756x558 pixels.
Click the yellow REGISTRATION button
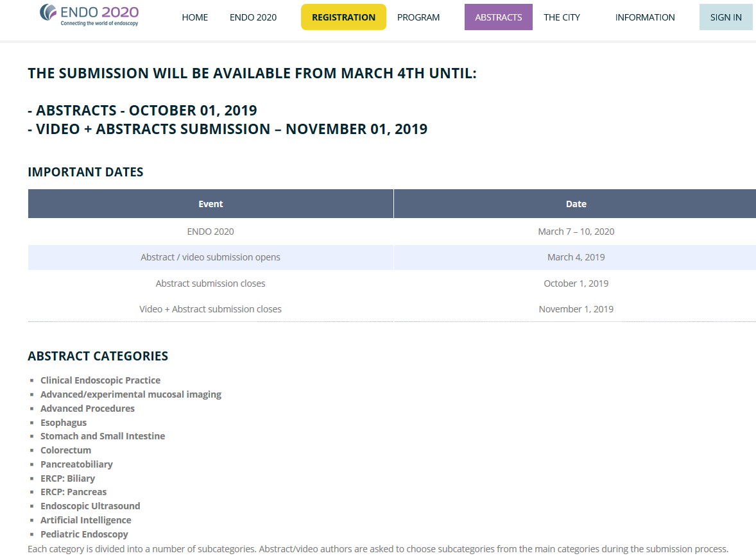[x=343, y=17]
